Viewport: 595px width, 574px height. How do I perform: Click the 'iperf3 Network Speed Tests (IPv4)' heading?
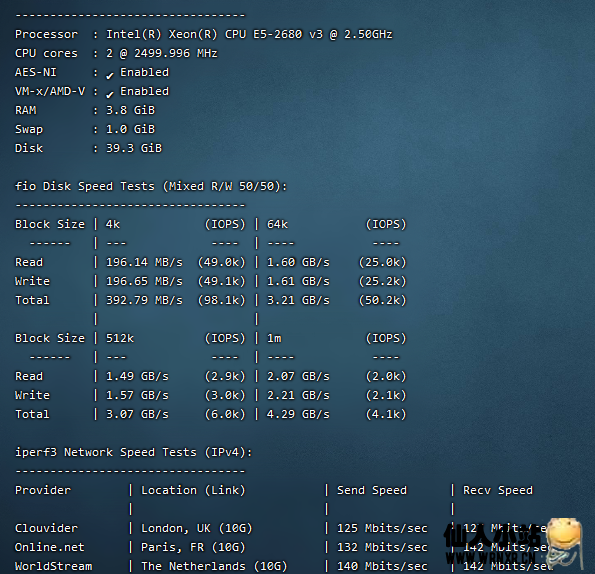point(134,452)
